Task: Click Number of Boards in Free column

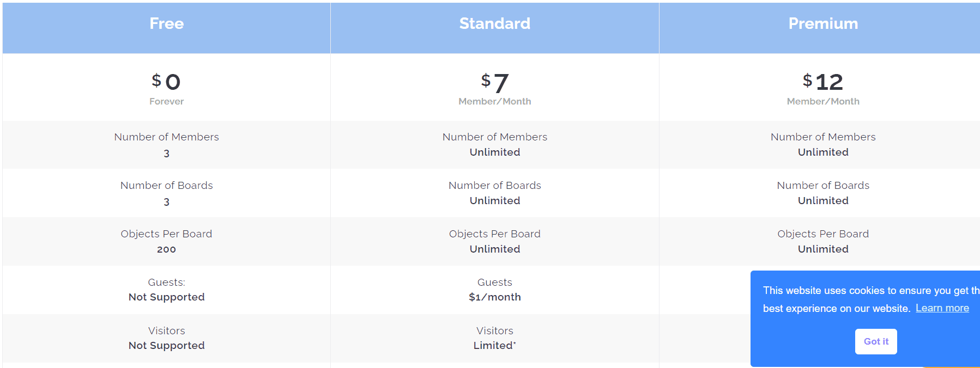Action: pyautogui.click(x=166, y=186)
